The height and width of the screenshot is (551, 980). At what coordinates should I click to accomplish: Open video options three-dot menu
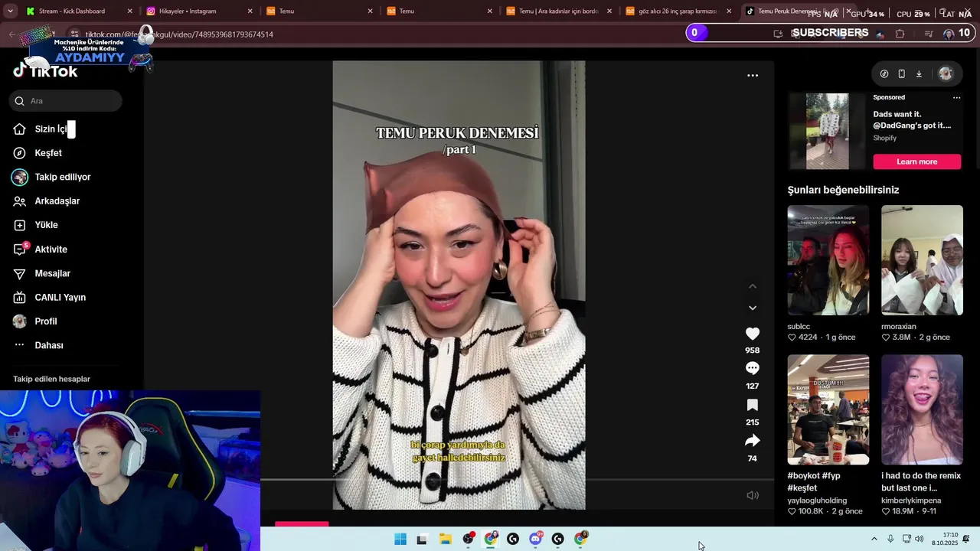(x=753, y=75)
